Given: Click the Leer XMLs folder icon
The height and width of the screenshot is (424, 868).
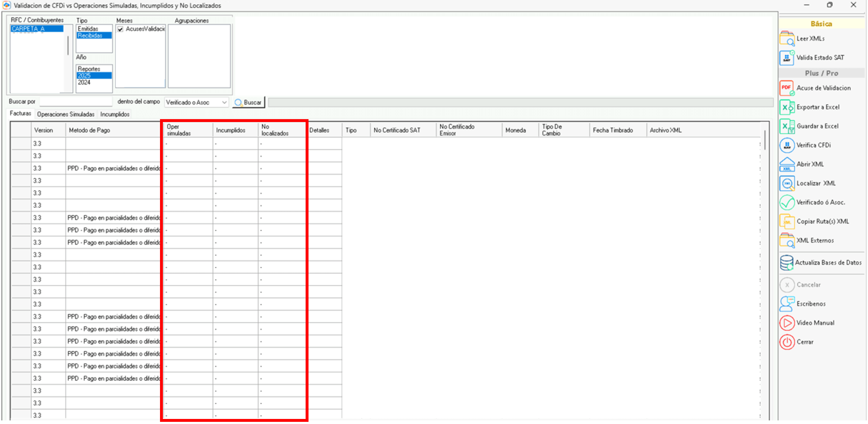Looking at the screenshot, I should pos(787,39).
